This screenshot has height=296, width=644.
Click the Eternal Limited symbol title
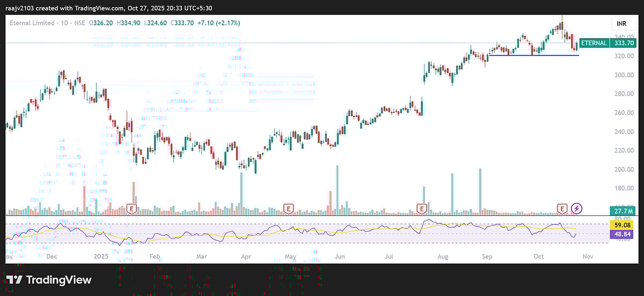[x=33, y=23]
